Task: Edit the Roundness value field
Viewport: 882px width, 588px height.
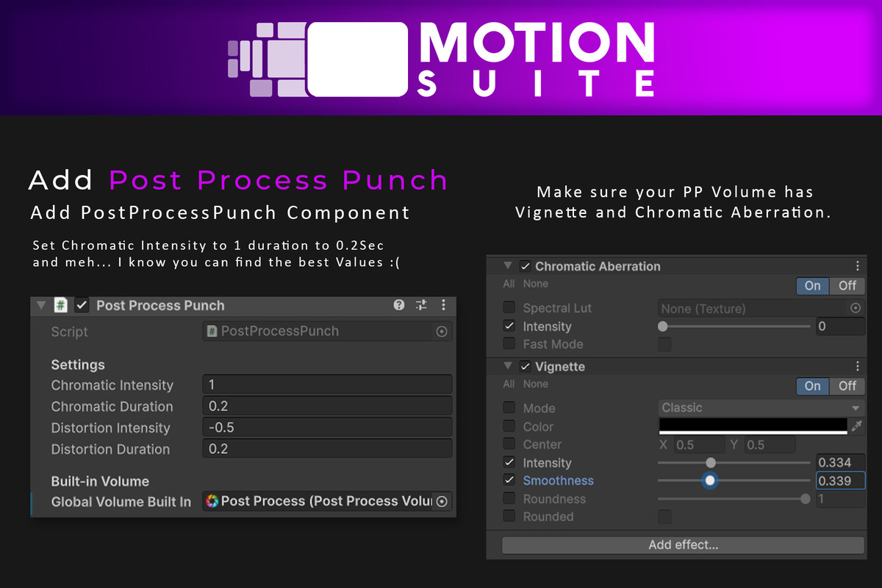Action: coord(840,499)
